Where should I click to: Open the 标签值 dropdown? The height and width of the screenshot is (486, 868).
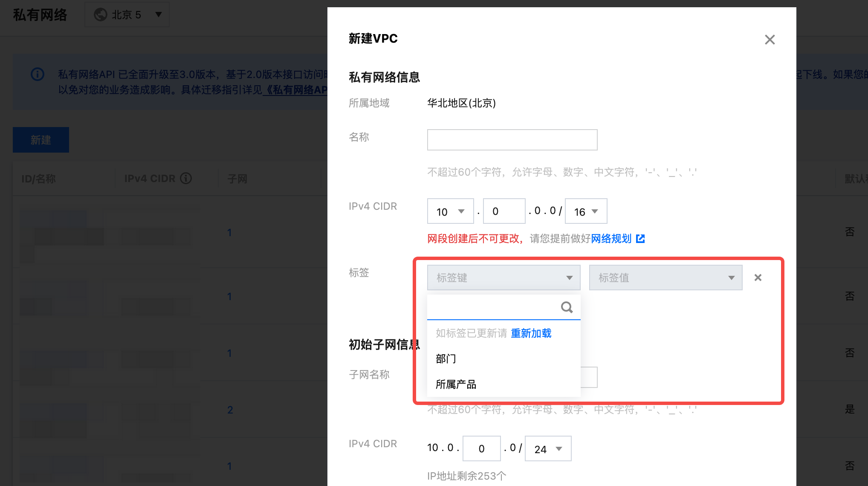pyautogui.click(x=665, y=278)
